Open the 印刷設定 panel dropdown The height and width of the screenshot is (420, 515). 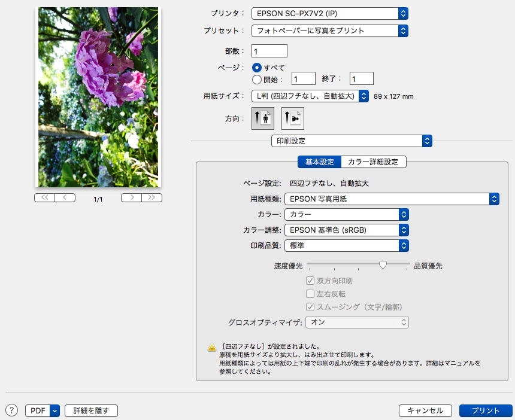click(x=352, y=141)
